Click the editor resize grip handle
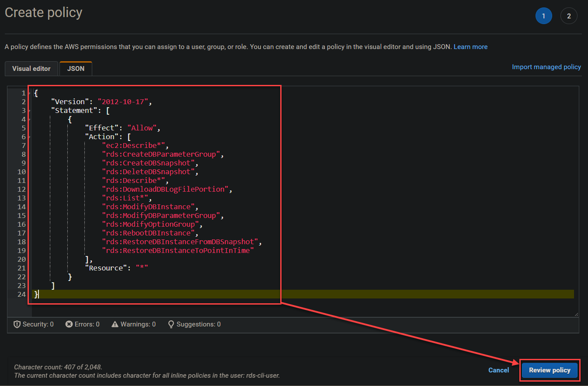This screenshot has width=588, height=386. [x=576, y=314]
